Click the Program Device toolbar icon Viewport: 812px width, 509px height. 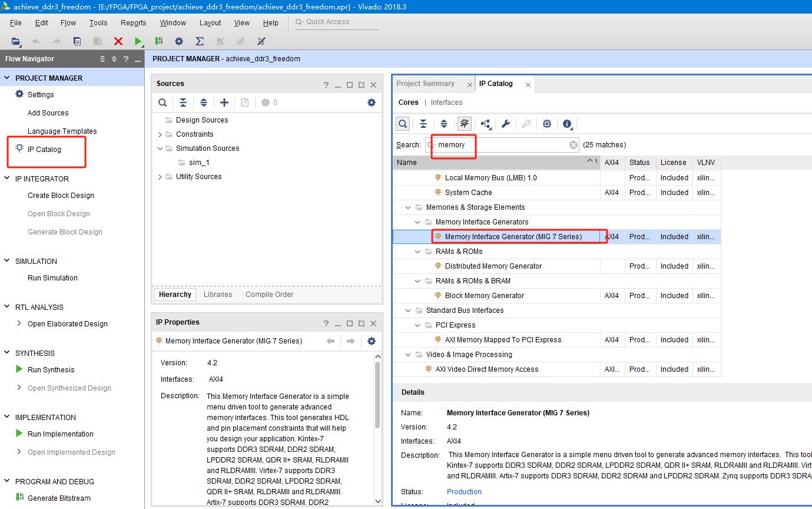[158, 41]
